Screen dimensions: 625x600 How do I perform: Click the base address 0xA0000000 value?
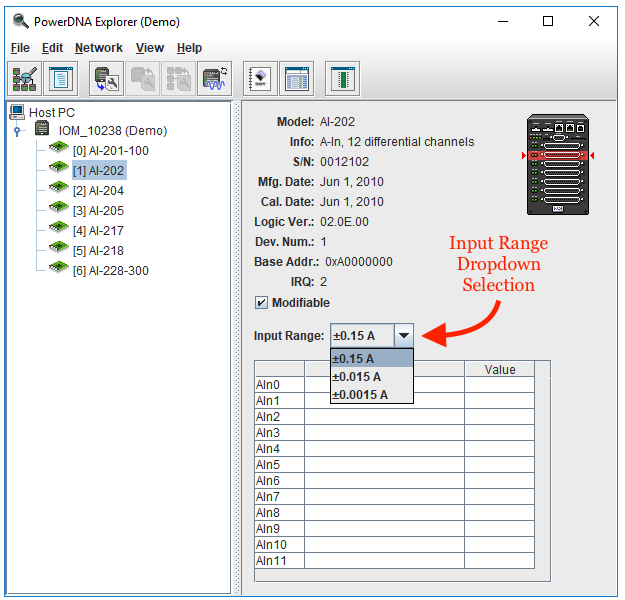point(359,262)
